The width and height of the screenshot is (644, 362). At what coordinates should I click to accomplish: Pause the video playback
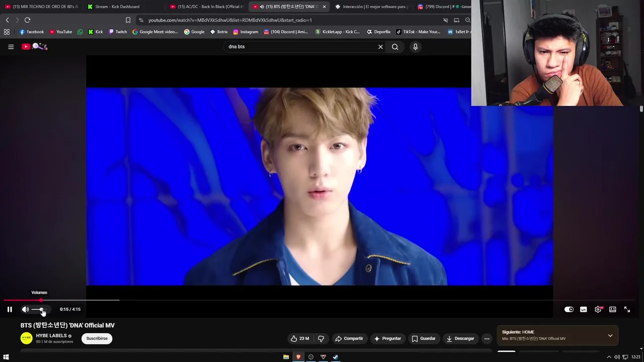pyautogui.click(x=10, y=309)
